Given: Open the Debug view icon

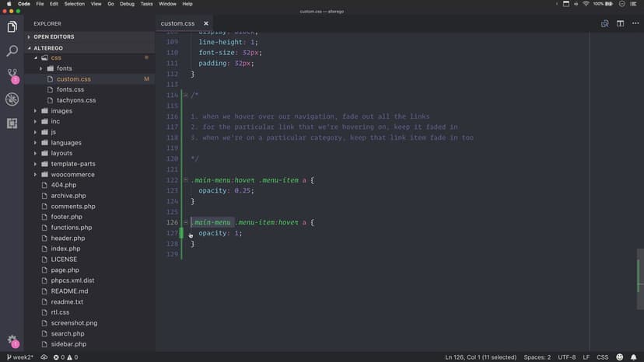Looking at the screenshot, I should pos(12,99).
